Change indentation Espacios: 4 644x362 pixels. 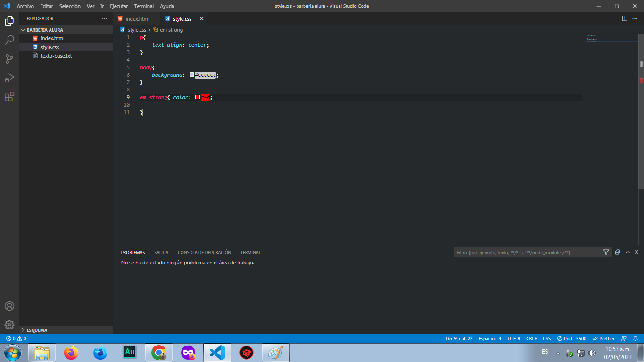coord(490,338)
